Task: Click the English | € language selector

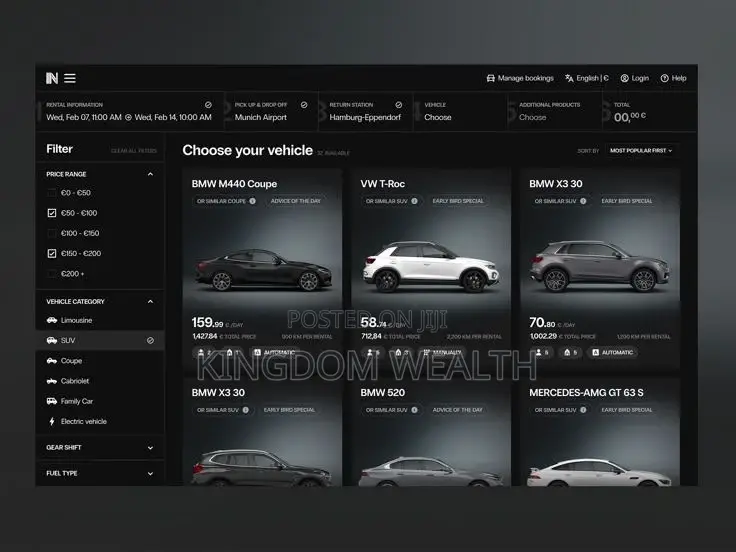Action: 587,78
